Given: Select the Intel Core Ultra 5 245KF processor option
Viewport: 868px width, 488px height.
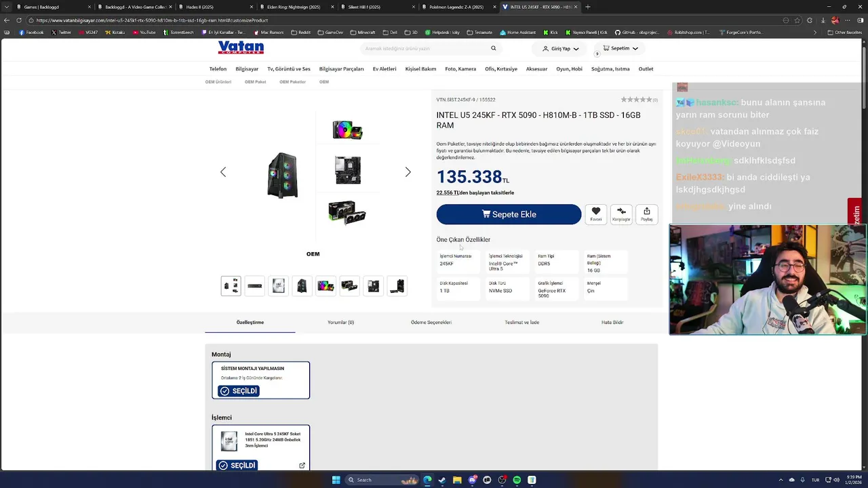Looking at the screenshot, I should [260, 447].
